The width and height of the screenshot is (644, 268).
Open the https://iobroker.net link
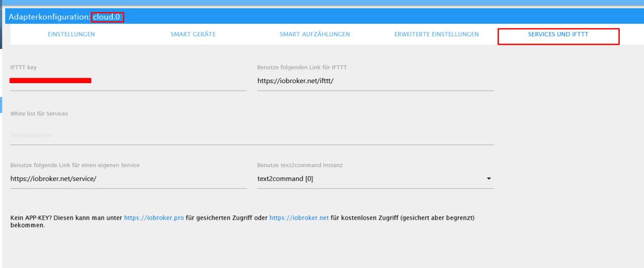tap(299, 218)
